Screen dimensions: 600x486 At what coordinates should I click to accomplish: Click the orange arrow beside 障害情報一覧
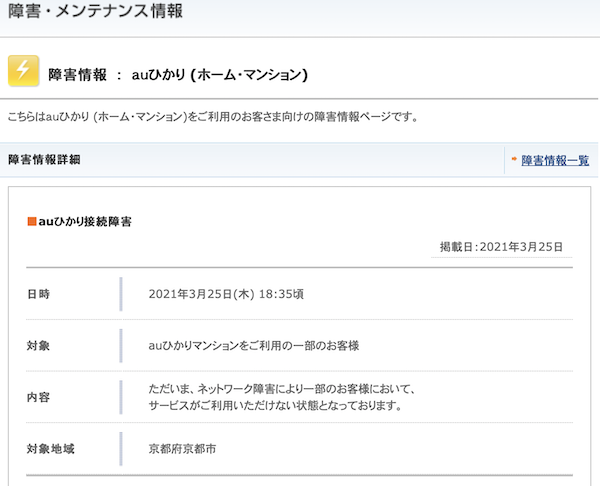click(x=514, y=158)
